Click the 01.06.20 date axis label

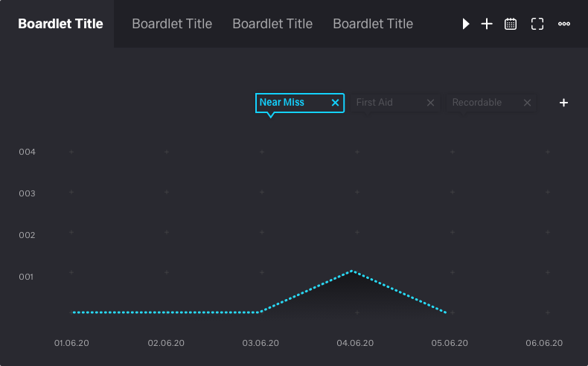tap(72, 343)
